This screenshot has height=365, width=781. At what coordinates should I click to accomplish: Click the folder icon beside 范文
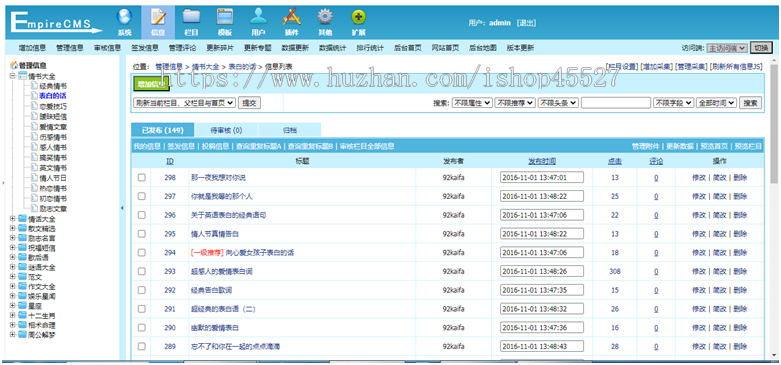pos(22,276)
